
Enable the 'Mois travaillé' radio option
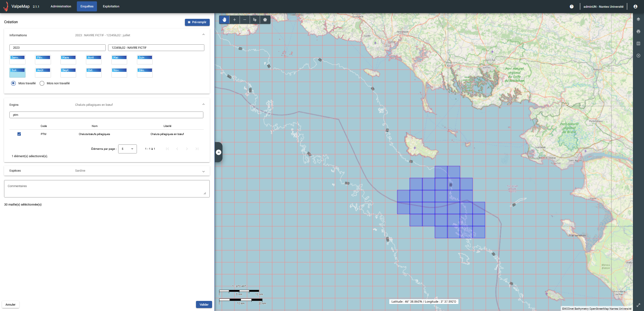click(x=13, y=83)
